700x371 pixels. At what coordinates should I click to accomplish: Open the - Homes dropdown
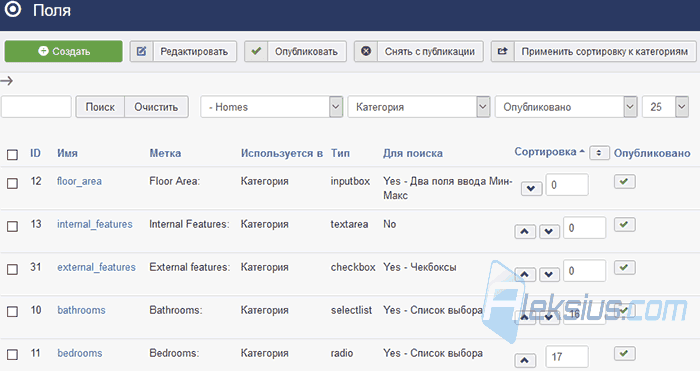pos(271,107)
